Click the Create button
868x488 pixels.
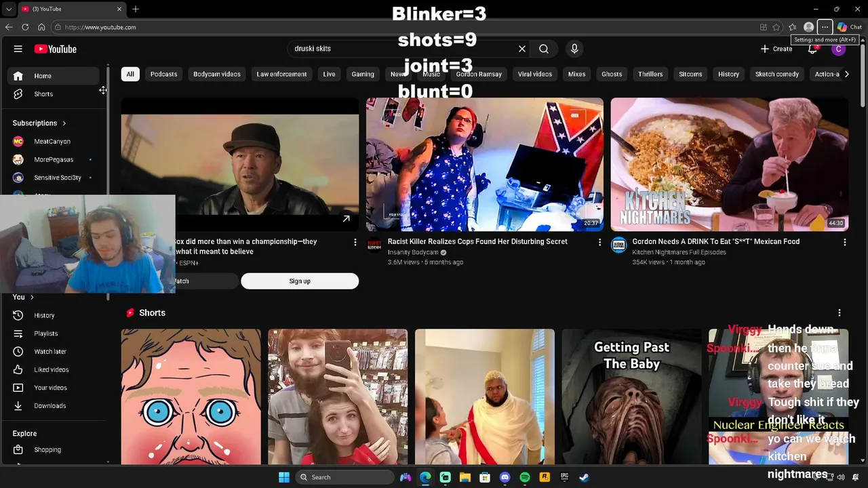click(776, 49)
